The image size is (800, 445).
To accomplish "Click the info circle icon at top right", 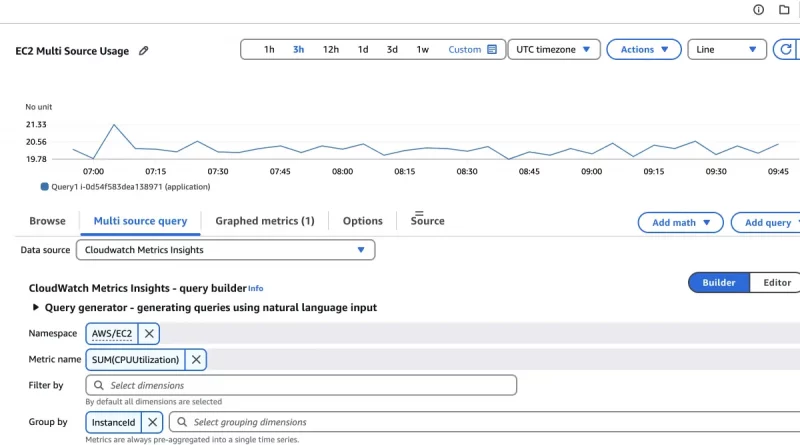I will (x=758, y=10).
